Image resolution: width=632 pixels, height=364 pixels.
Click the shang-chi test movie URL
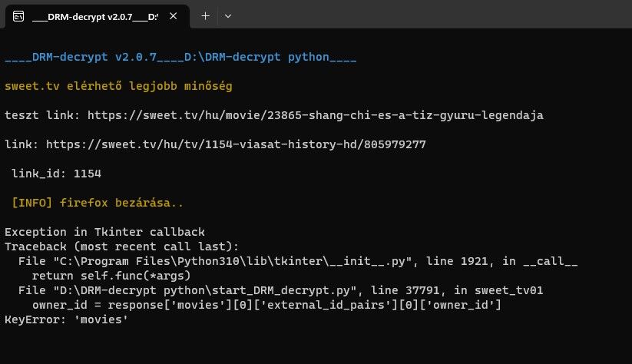click(316, 115)
